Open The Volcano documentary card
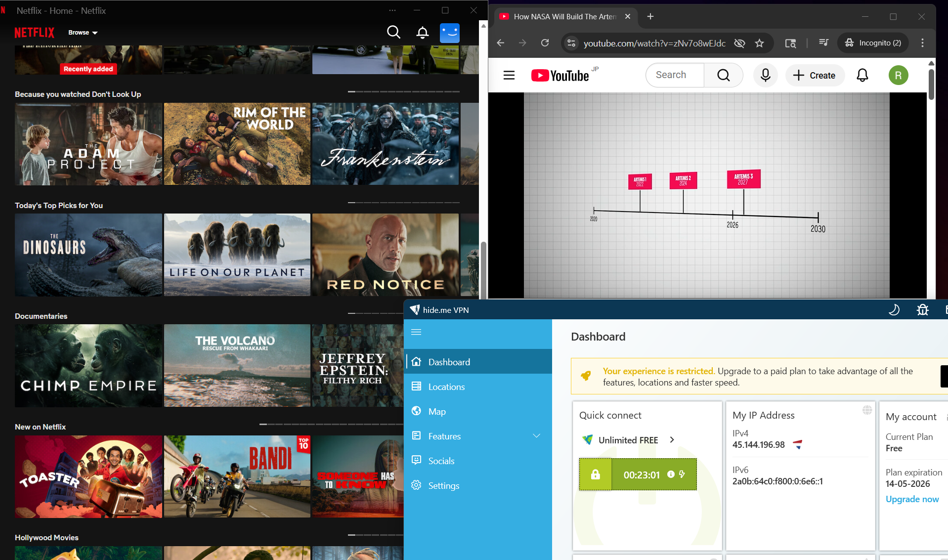 click(237, 366)
